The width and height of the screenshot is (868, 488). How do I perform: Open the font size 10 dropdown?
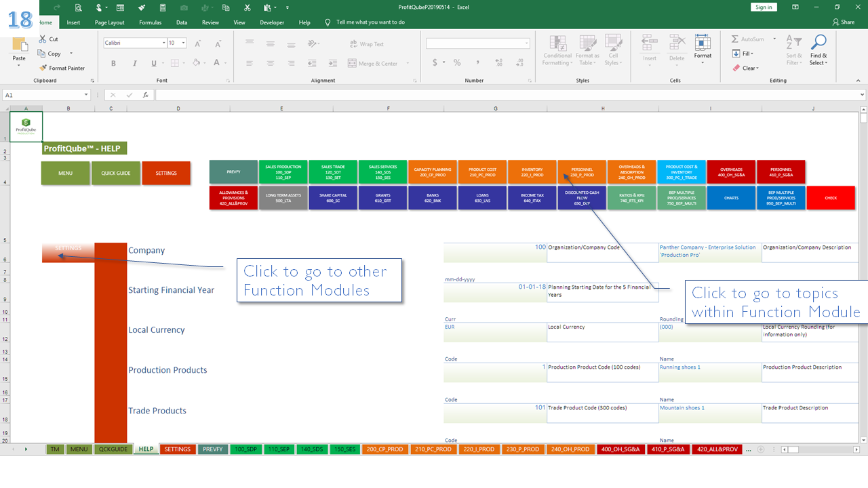point(184,43)
